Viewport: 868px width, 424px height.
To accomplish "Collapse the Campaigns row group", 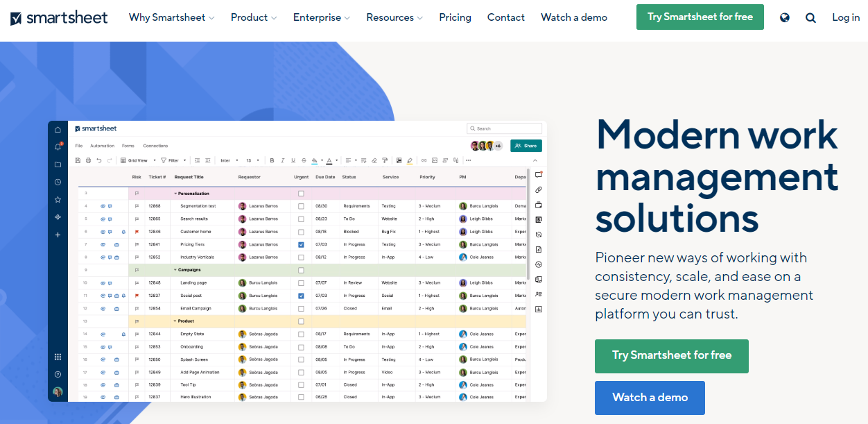I will [175, 270].
